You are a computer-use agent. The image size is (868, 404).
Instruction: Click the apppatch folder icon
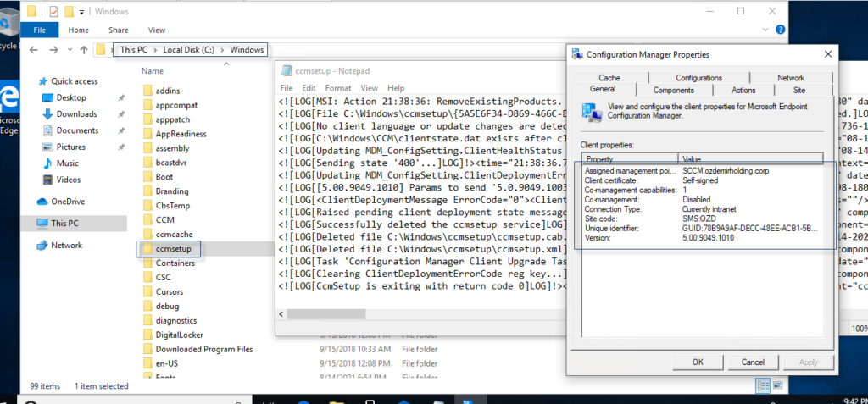[147, 119]
